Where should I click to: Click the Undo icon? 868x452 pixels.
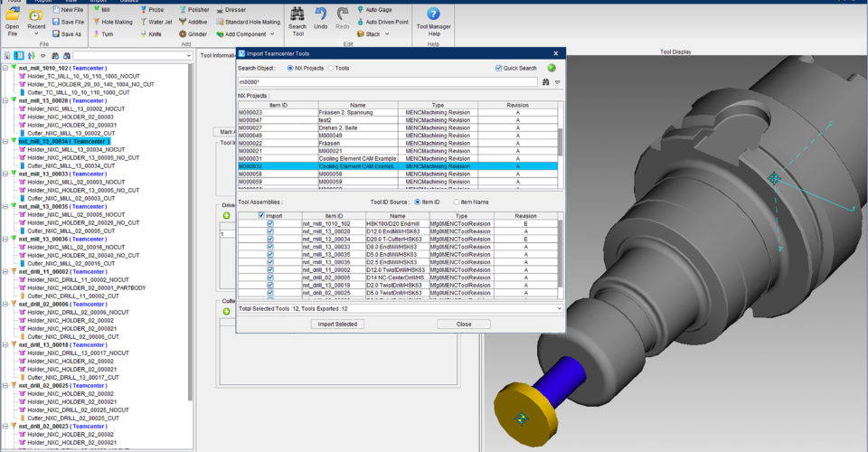(320, 14)
